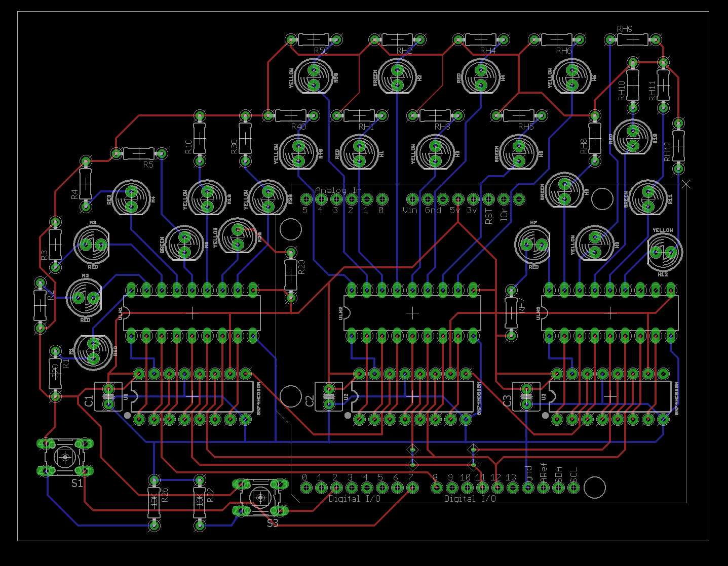This screenshot has height=566, width=728.
Task: Click the mounting hole beside the SCL pin
Action: tap(595, 488)
